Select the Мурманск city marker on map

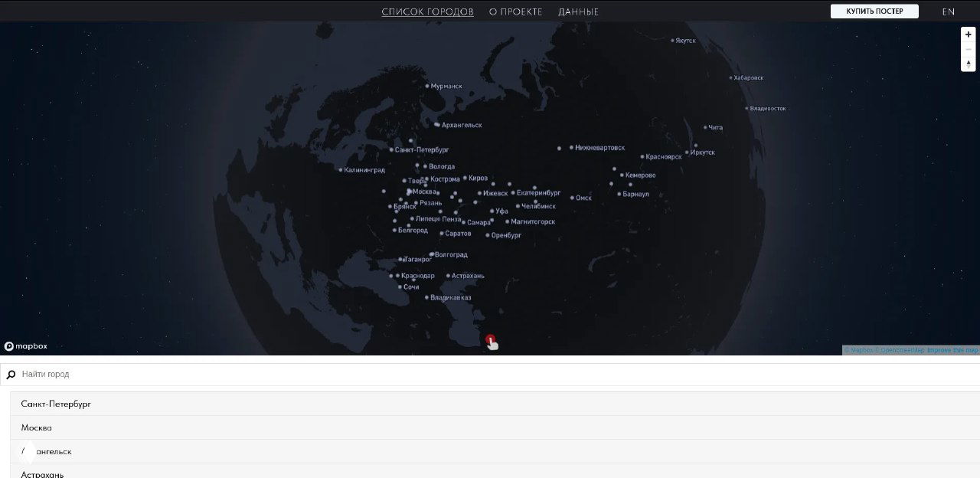coord(427,86)
